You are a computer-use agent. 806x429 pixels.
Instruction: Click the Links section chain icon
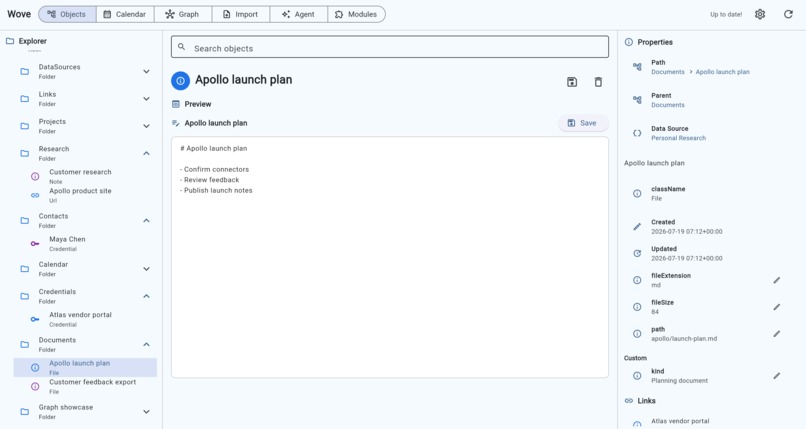coord(629,401)
